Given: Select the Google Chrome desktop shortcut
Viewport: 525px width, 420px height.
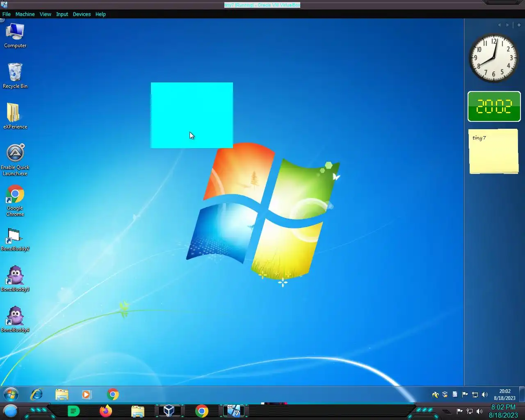Looking at the screenshot, I should pos(15,201).
